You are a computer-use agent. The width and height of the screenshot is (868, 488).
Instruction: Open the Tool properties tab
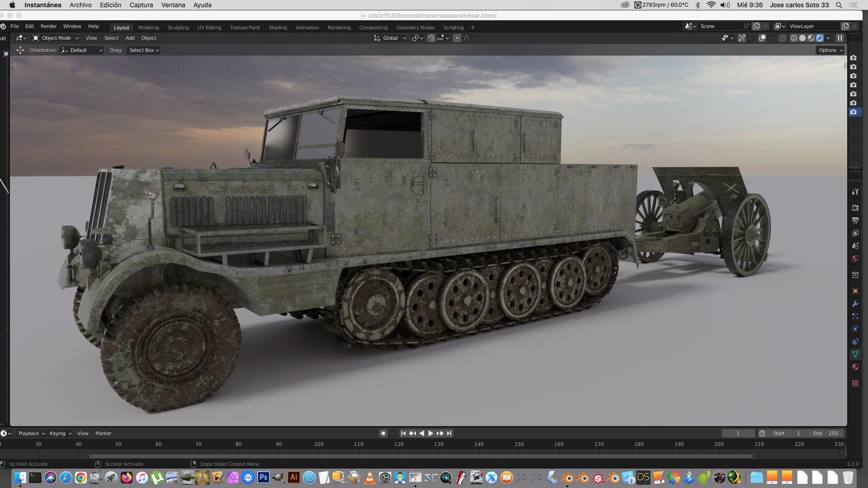tap(855, 192)
